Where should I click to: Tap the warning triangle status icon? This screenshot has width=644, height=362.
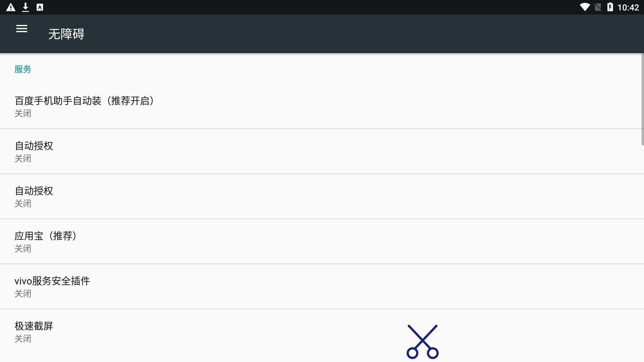coord(11,7)
